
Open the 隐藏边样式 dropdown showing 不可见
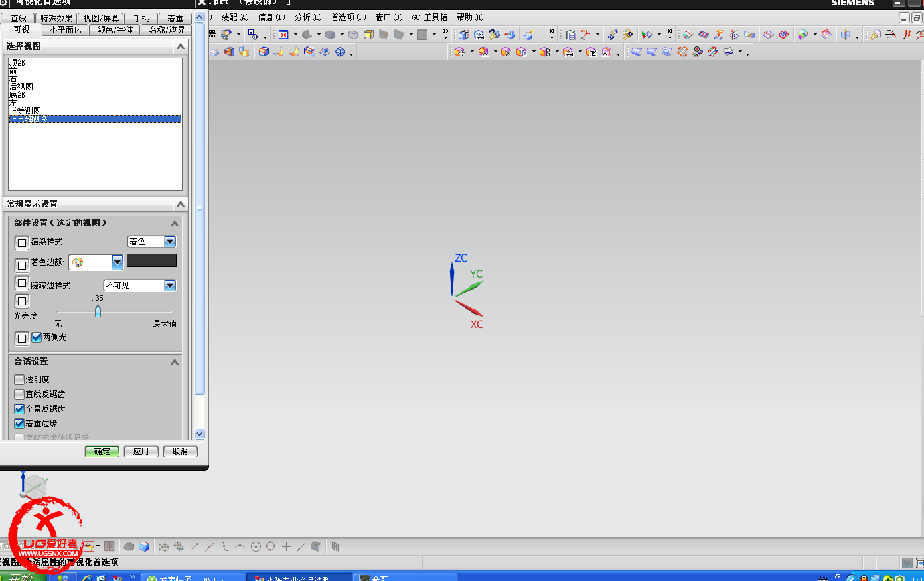click(x=140, y=286)
